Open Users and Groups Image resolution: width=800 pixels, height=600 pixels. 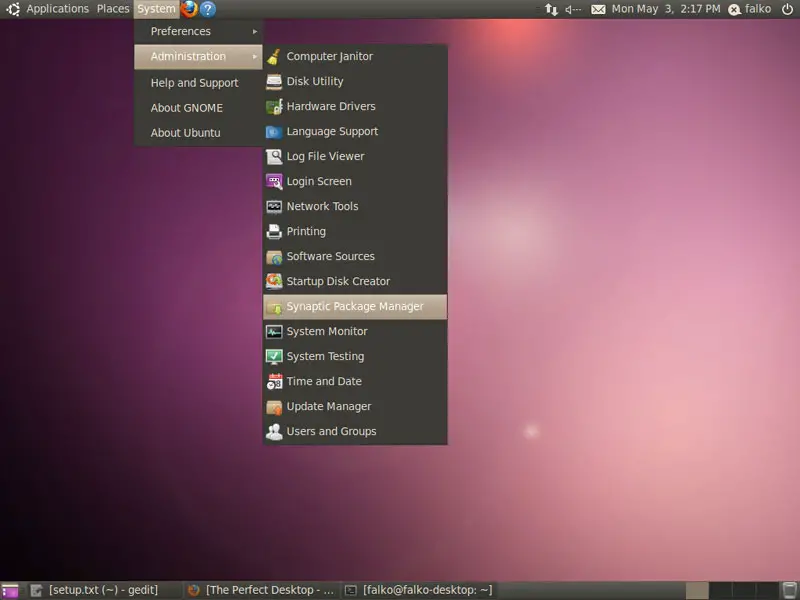355,432
